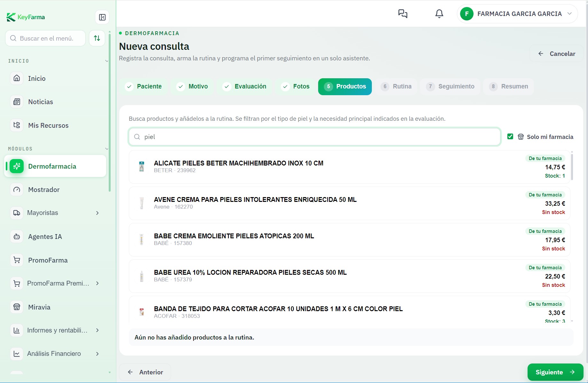Click the 14,75 € price
Image resolution: width=588 pixels, height=383 pixels.
(555, 167)
